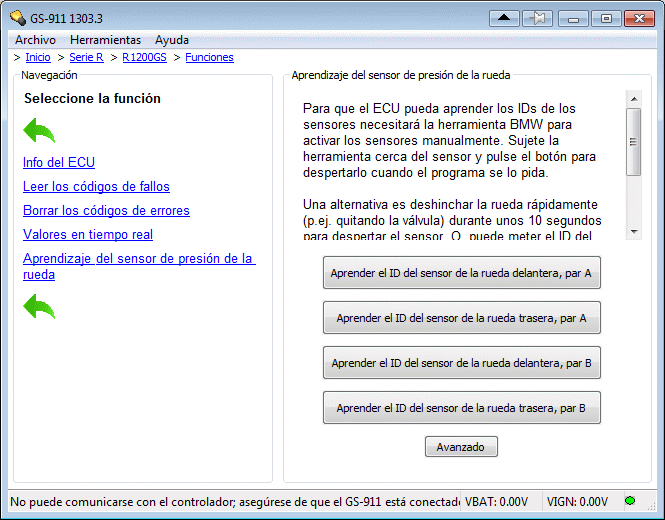Open Info del ECU
The image size is (665, 520).
59,163
